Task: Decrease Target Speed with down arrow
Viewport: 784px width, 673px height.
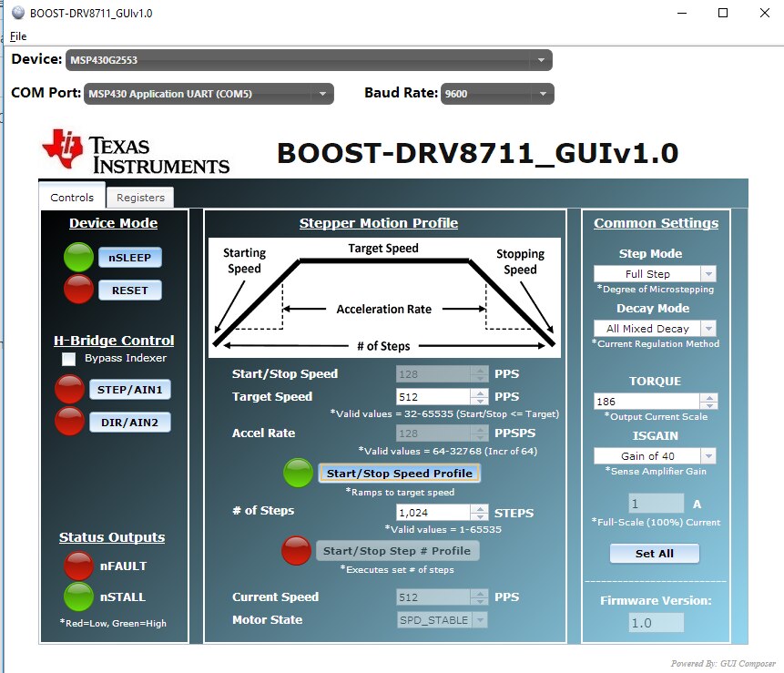Action: [480, 401]
